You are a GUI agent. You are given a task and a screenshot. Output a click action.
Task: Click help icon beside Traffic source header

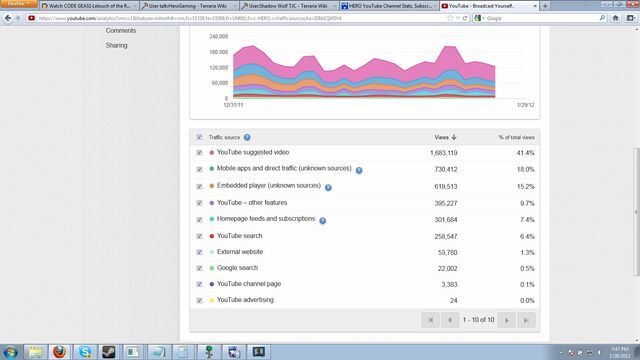coord(247,138)
